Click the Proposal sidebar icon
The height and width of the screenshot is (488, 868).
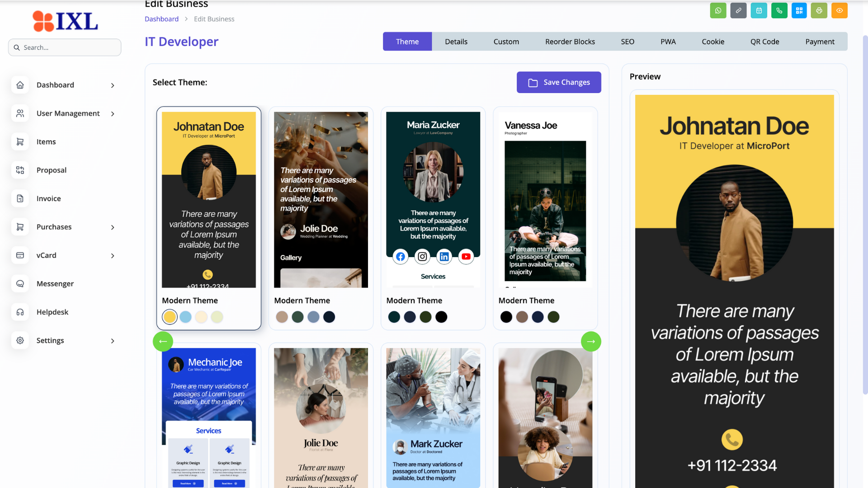click(20, 170)
